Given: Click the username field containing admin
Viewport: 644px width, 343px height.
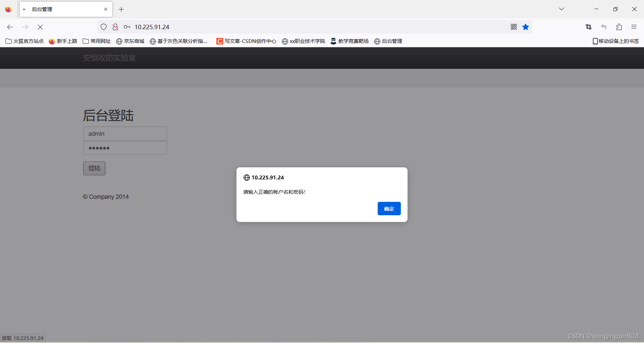Looking at the screenshot, I should (x=125, y=134).
